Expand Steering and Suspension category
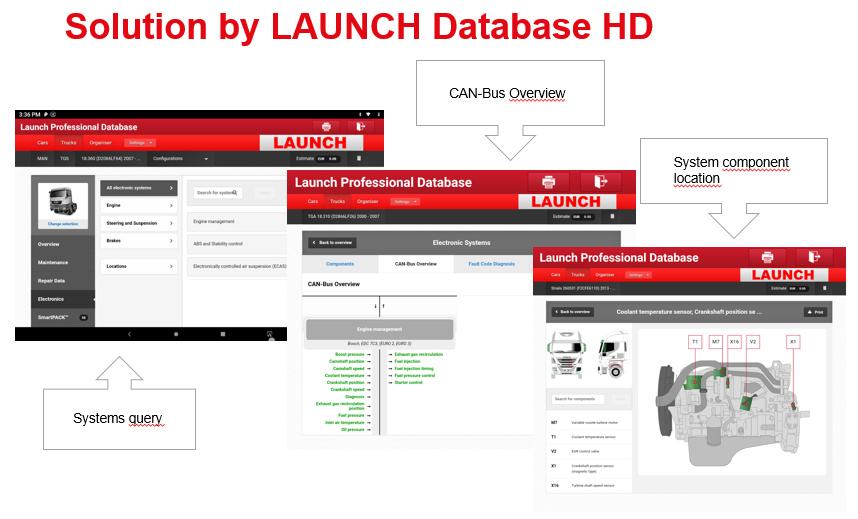This screenshot has height=519, width=858. click(138, 223)
